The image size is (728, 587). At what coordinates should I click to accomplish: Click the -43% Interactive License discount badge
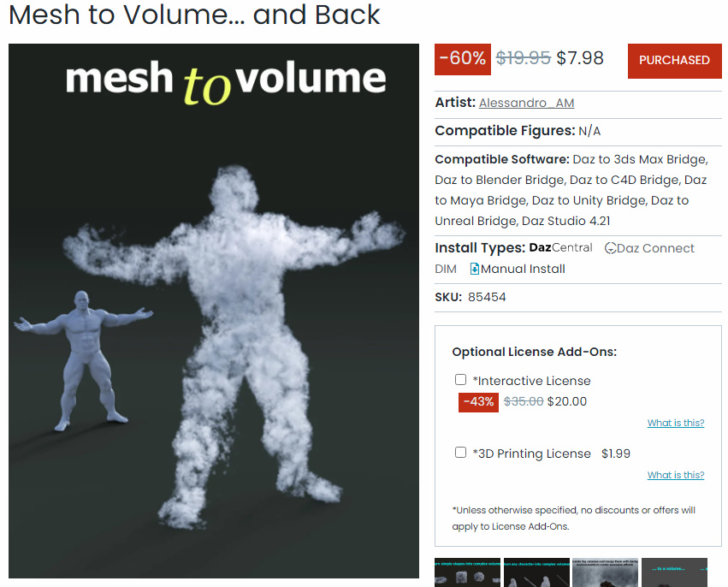click(x=478, y=401)
